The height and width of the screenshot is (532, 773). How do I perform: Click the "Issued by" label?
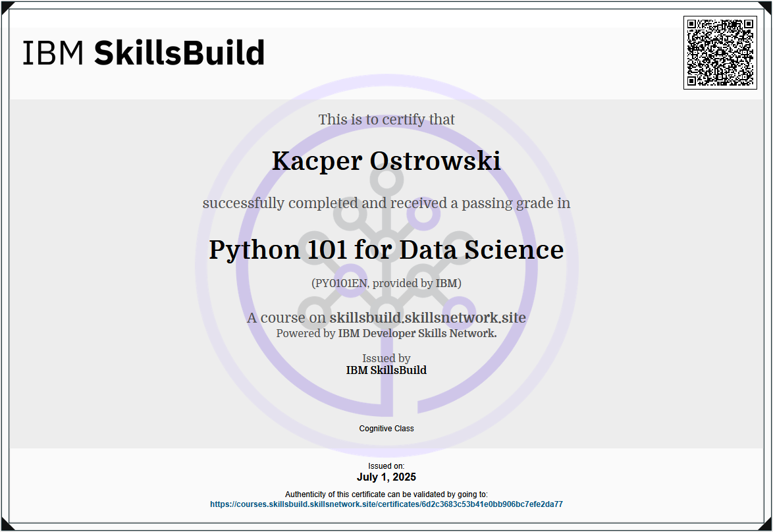(x=386, y=358)
